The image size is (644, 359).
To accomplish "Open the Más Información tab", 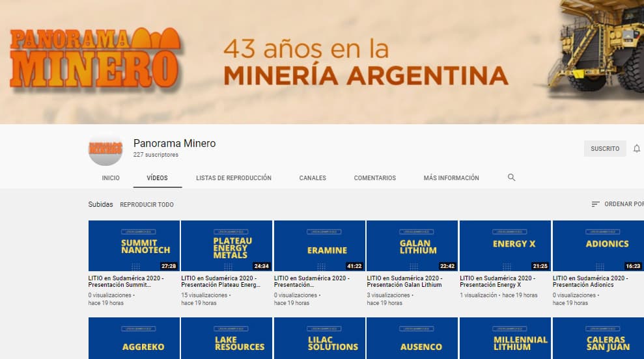I will click(451, 178).
